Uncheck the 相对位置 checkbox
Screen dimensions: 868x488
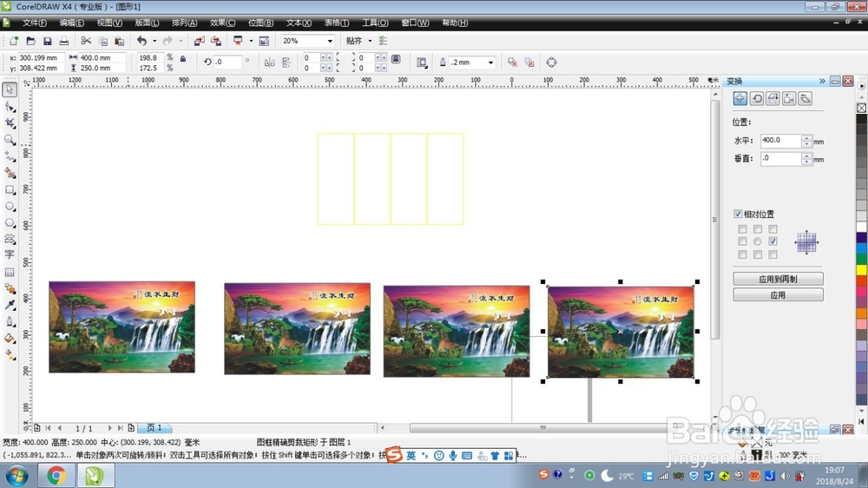coord(738,214)
